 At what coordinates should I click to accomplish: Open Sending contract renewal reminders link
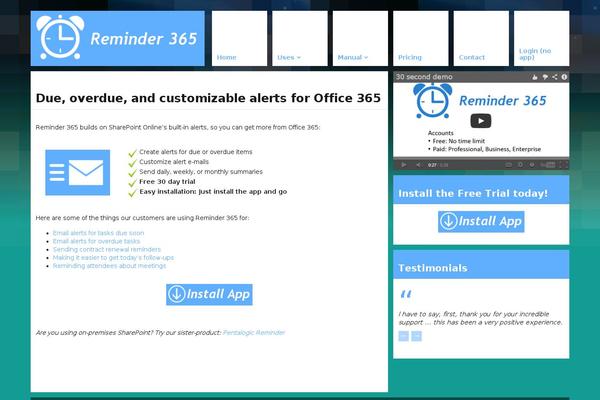tap(107, 249)
